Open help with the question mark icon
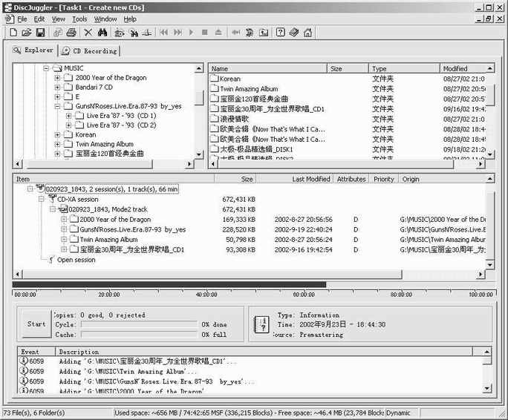The image size is (508, 420). point(281,33)
